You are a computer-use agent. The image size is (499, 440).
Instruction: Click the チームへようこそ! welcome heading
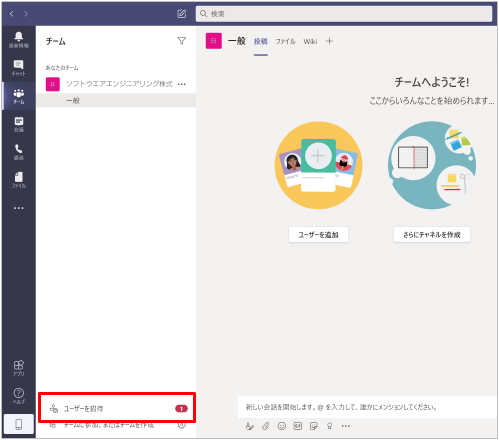432,82
